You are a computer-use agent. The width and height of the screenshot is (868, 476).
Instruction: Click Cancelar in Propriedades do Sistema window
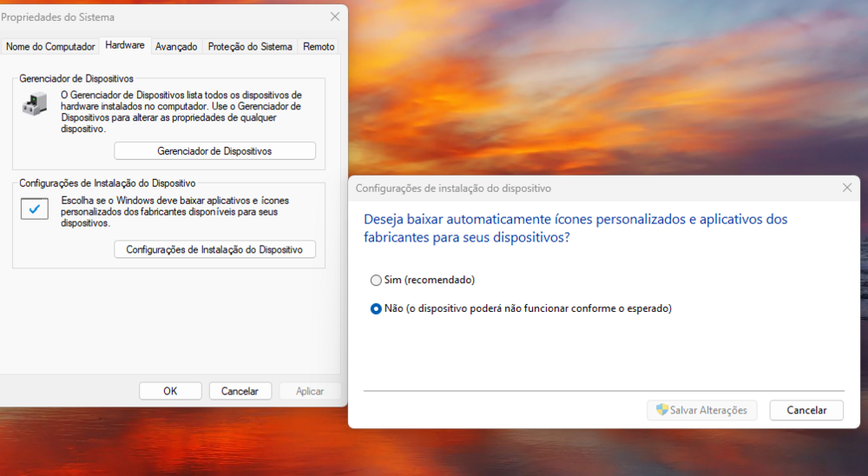tap(240, 391)
